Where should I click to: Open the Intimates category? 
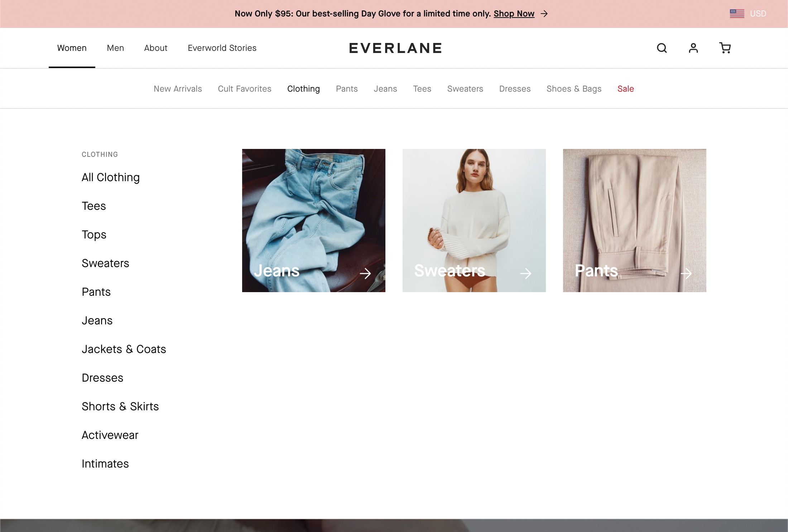point(105,463)
